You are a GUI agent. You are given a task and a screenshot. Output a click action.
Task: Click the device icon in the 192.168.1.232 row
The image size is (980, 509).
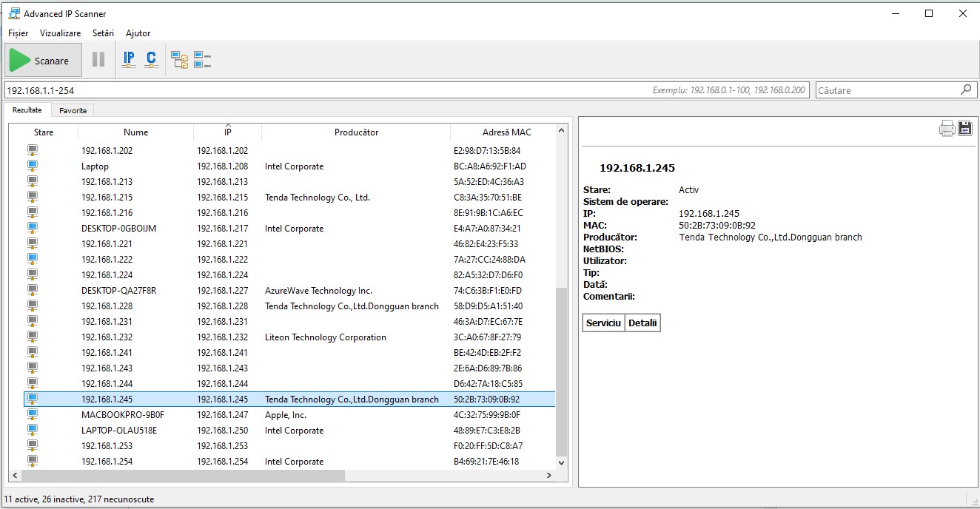coord(33,337)
